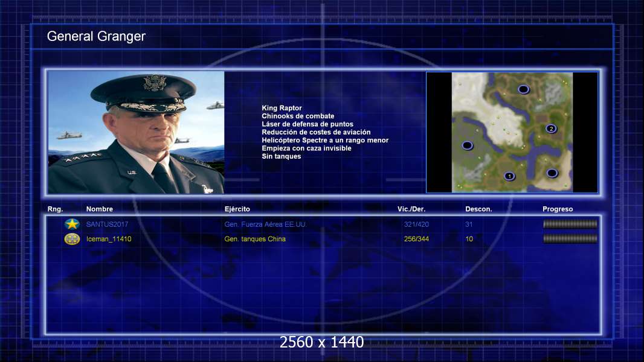Click the gold star rank icon for SANTUS2017
The image size is (644, 362).
72,224
